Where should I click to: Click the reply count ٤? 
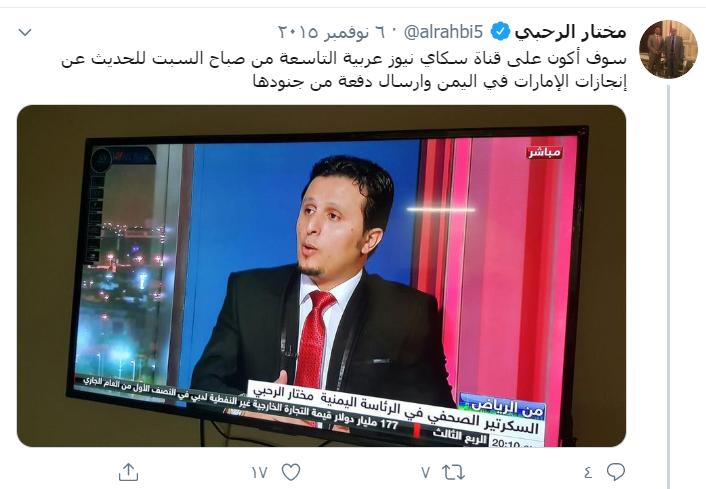(x=588, y=472)
